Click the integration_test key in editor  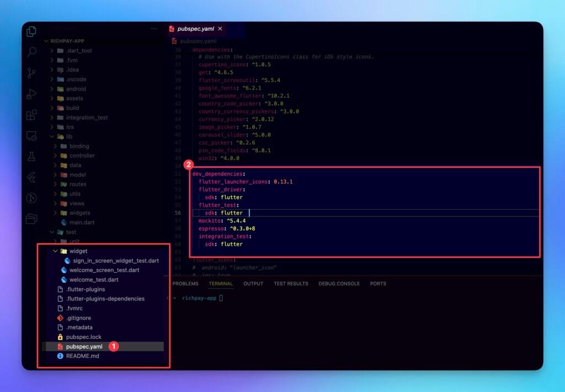[x=223, y=237]
